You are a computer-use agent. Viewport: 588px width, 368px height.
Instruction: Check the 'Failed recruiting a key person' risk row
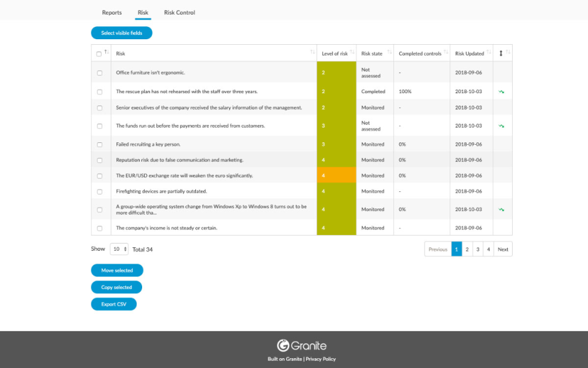tap(99, 144)
